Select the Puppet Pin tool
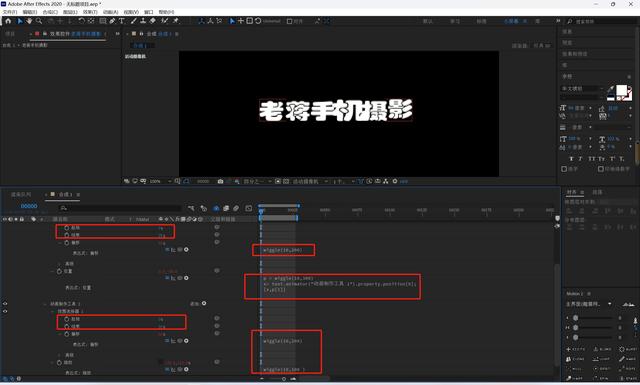 coord(176,21)
